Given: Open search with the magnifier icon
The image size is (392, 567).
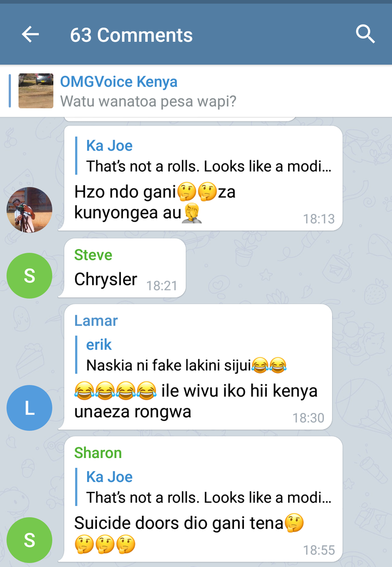Looking at the screenshot, I should [365, 34].
